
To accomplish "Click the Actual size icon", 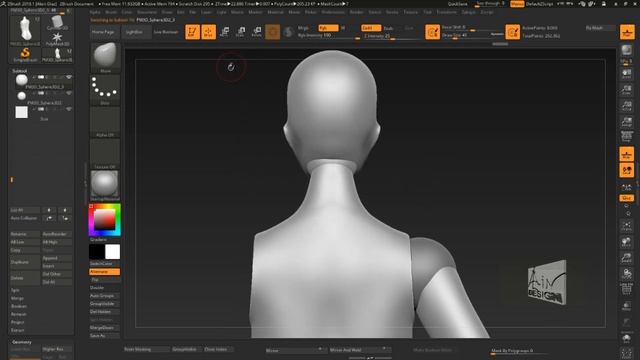I will [627, 106].
